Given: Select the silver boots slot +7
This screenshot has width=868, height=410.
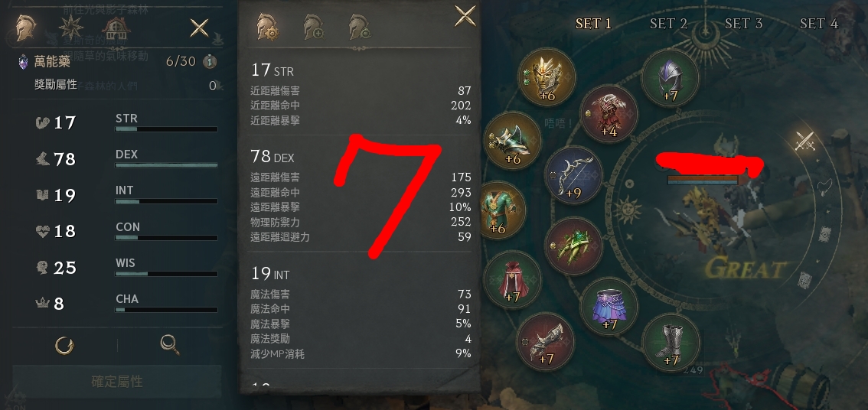Looking at the screenshot, I should click(x=671, y=342).
